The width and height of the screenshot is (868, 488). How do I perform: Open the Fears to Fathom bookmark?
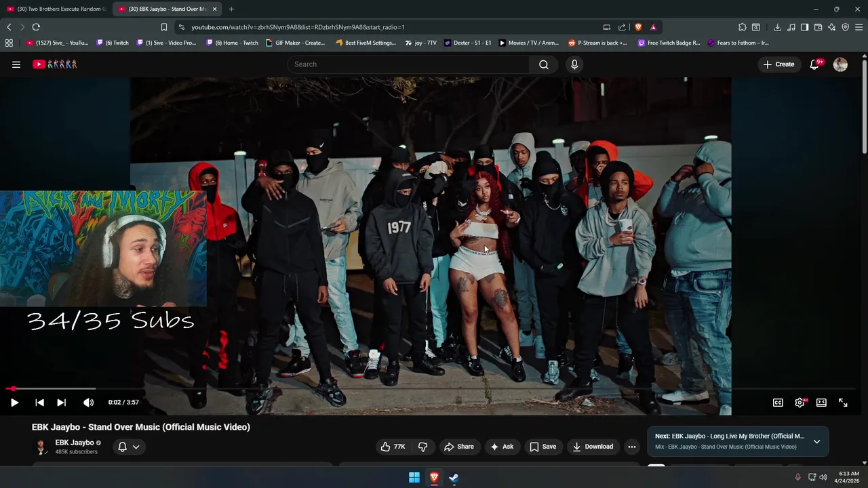(738, 43)
